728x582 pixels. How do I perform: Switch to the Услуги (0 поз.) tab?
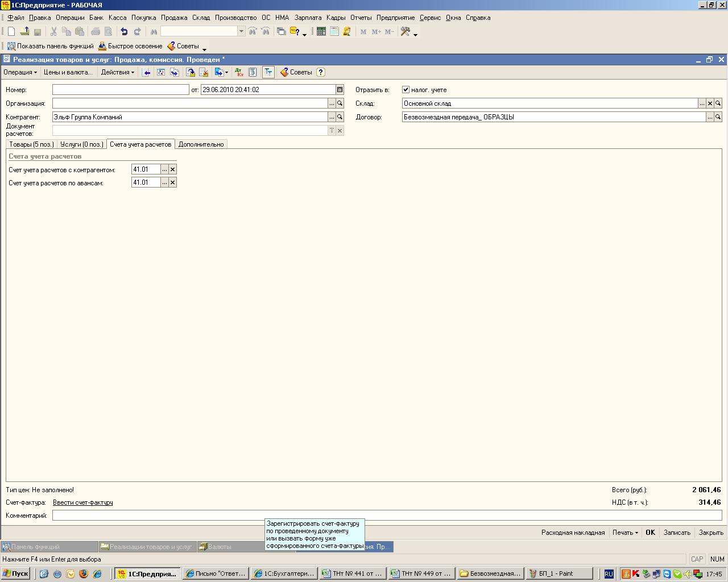pos(82,144)
